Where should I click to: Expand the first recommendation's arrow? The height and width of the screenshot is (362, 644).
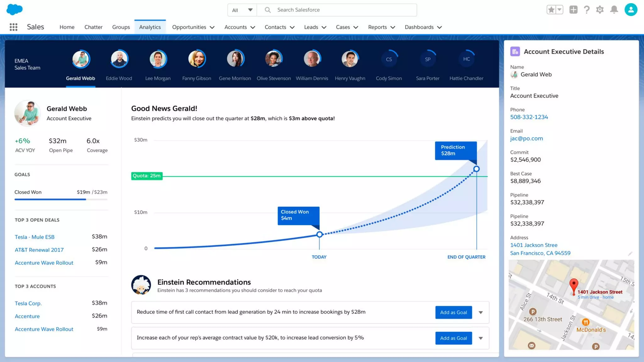point(480,312)
